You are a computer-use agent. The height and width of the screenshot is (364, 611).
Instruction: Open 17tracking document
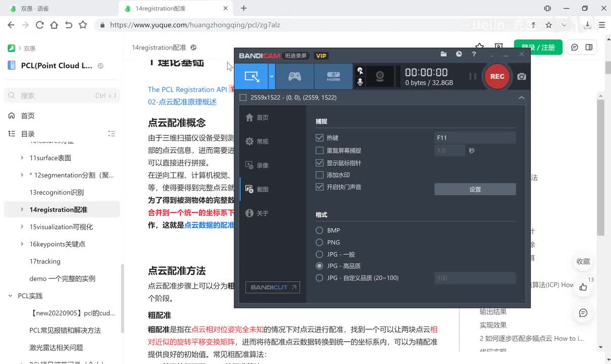pyautogui.click(x=45, y=261)
